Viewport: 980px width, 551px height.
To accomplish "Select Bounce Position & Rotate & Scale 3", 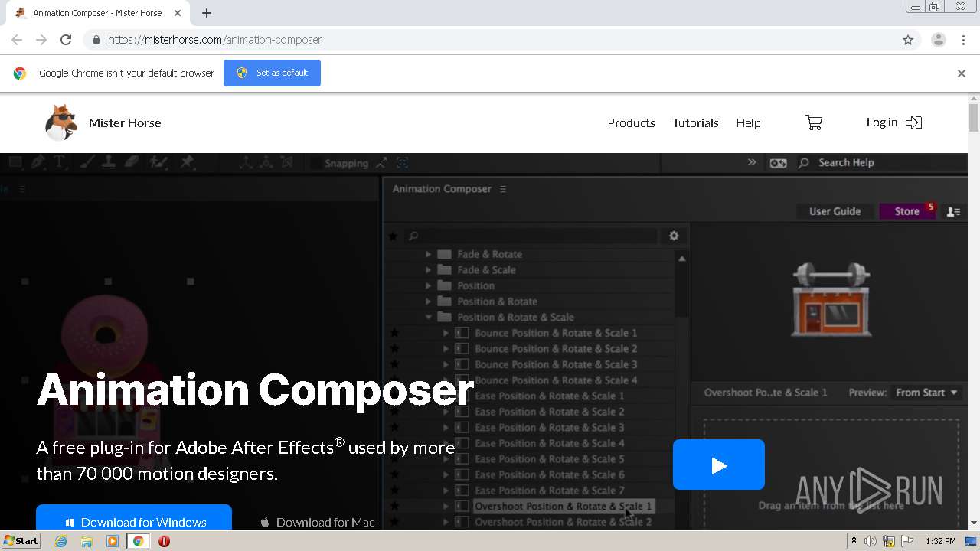I will [556, 364].
